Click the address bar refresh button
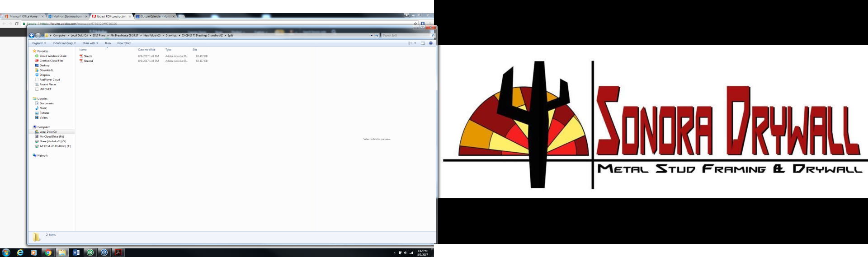Screen dimensions: 868x257 (x=377, y=35)
